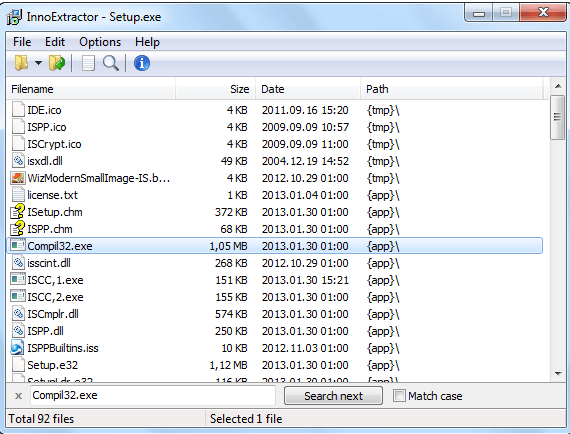
Task: Select the ISPPBuiltins.iss file icon
Action: coord(17,348)
